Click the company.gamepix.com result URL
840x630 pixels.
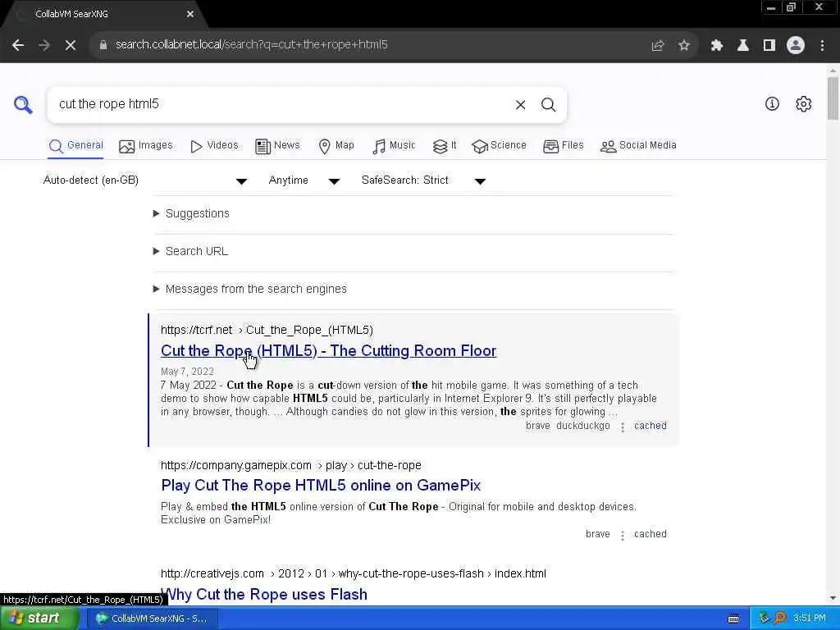pyautogui.click(x=291, y=466)
